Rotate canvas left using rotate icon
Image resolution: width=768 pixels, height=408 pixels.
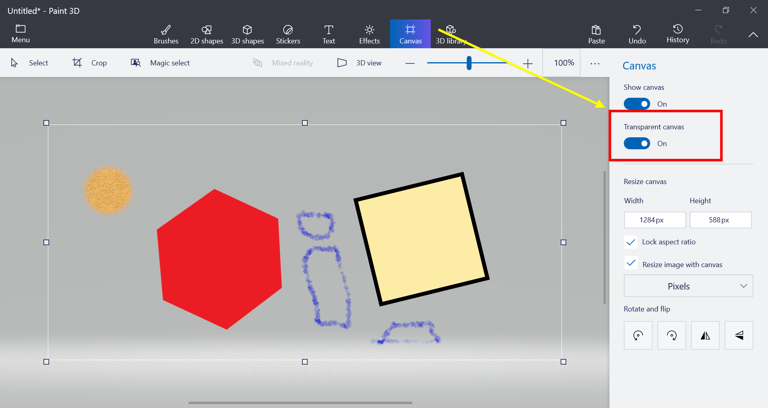coord(638,335)
